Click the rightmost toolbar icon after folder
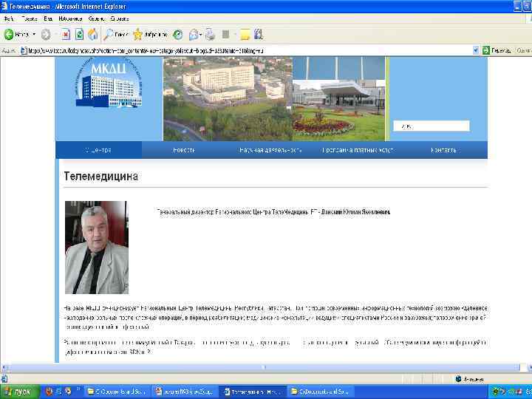This screenshot has width=532, height=399. 258,34
